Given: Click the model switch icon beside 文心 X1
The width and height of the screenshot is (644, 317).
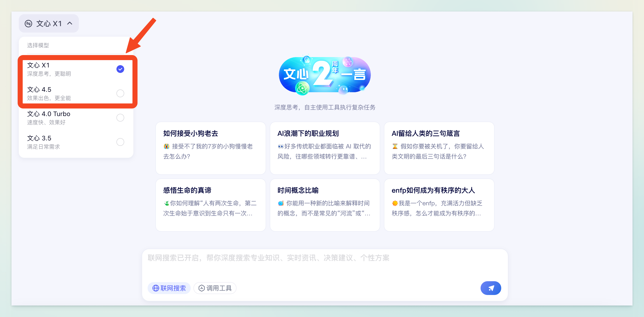Looking at the screenshot, I should click(x=28, y=24).
